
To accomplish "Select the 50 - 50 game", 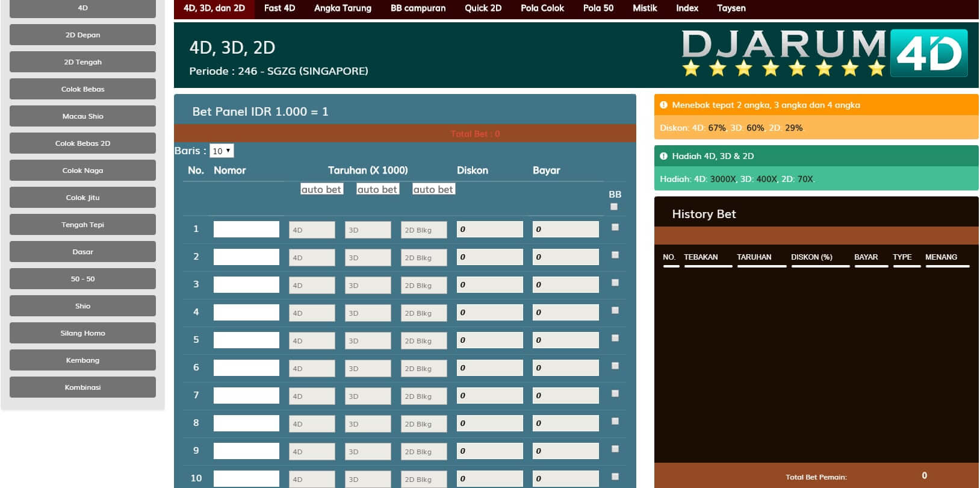I will pyautogui.click(x=82, y=279).
